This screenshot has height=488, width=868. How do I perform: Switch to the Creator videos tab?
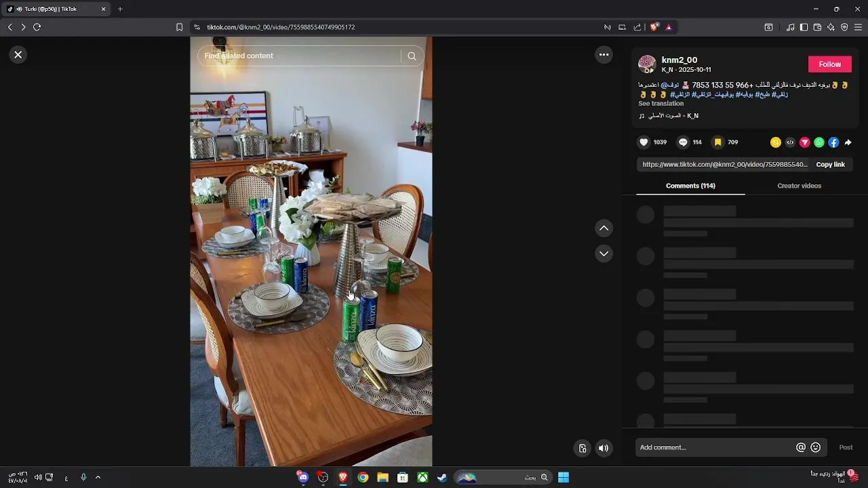click(799, 186)
